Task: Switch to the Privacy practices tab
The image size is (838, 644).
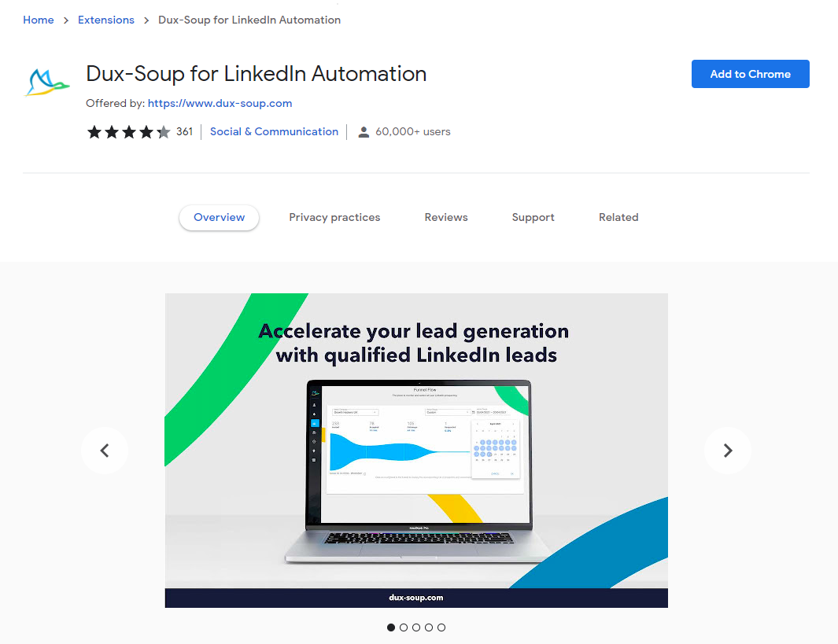Action: coord(334,217)
